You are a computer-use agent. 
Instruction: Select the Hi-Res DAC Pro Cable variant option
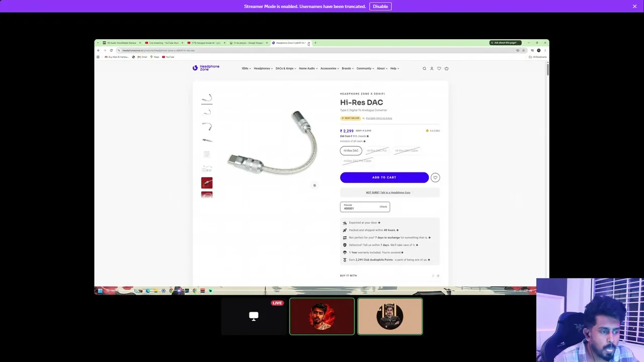click(357, 161)
